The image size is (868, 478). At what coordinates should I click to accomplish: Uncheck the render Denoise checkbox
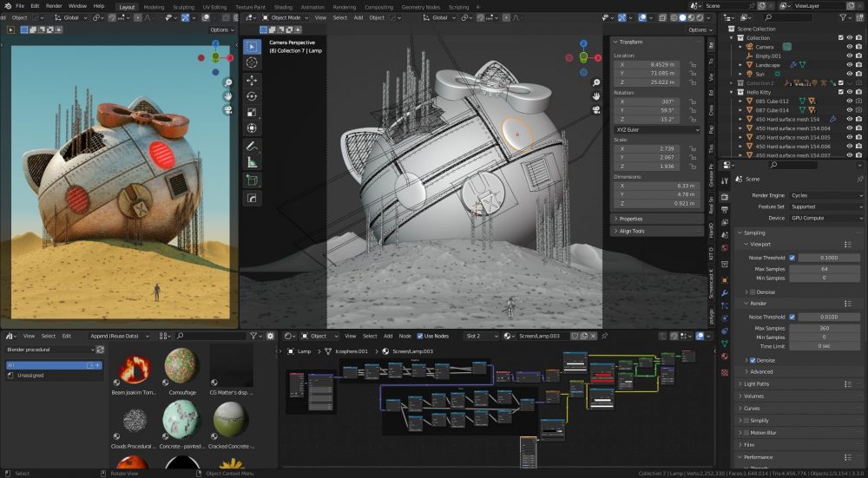click(x=752, y=360)
